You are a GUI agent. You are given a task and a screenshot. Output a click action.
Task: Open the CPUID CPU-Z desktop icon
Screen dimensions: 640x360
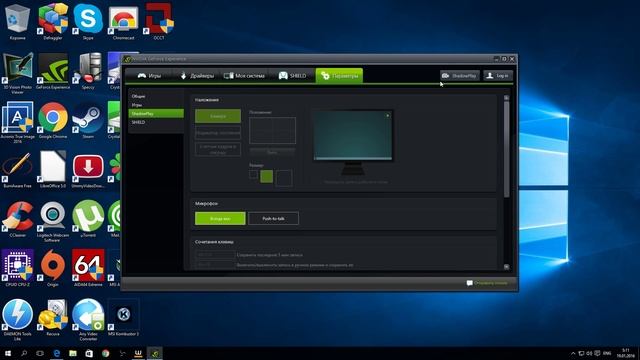(18, 268)
